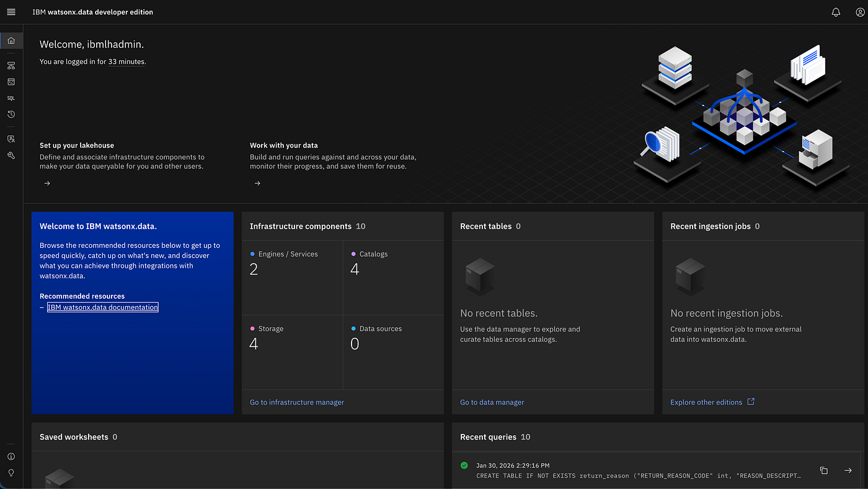Viewport: 868px width, 489px height.
Task: Click the 33 minutes session link
Action: pyautogui.click(x=126, y=62)
